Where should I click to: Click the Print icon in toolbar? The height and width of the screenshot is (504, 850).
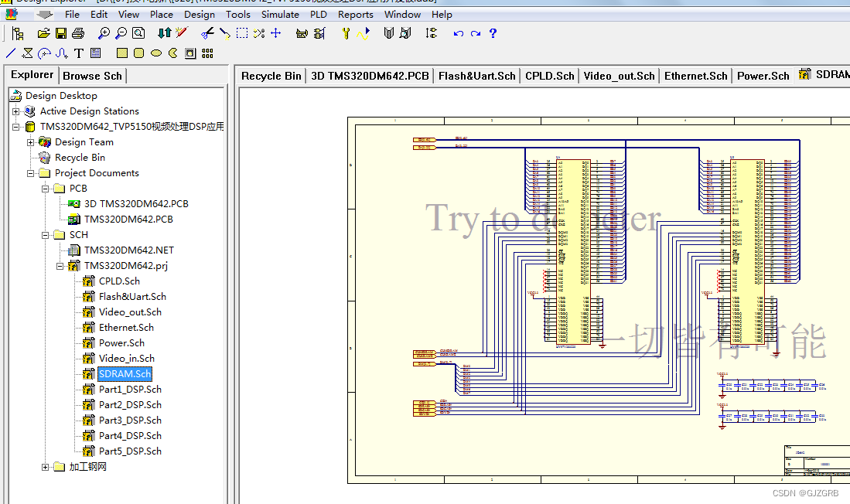(77, 33)
